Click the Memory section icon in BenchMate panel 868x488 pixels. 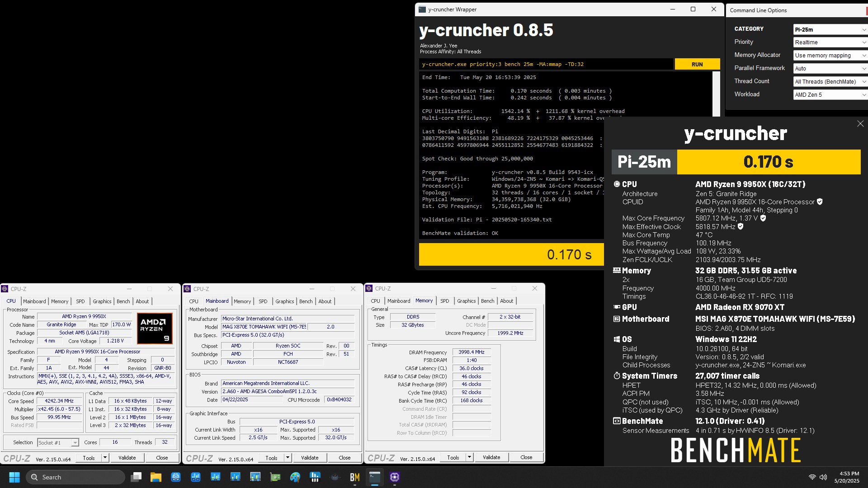[617, 271]
